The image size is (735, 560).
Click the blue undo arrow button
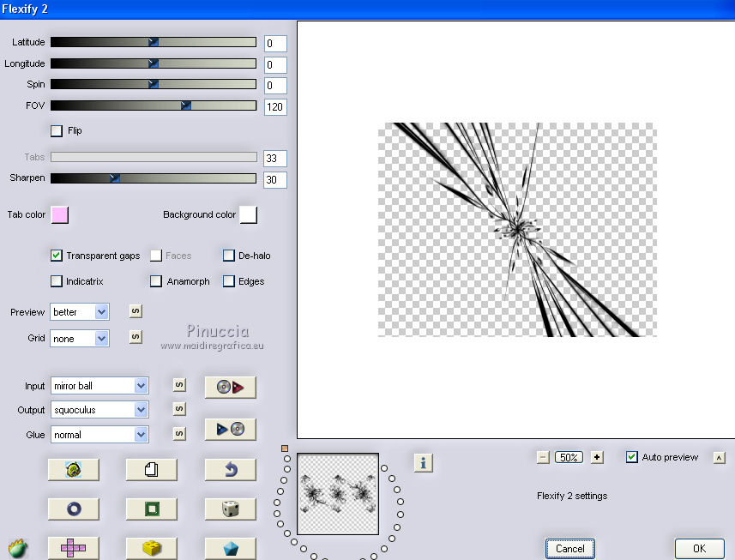point(230,469)
